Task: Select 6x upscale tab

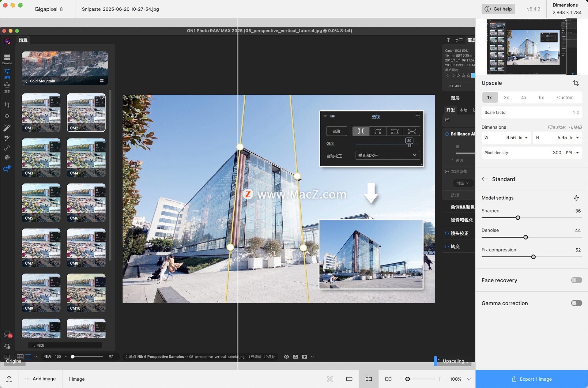Action: click(541, 98)
